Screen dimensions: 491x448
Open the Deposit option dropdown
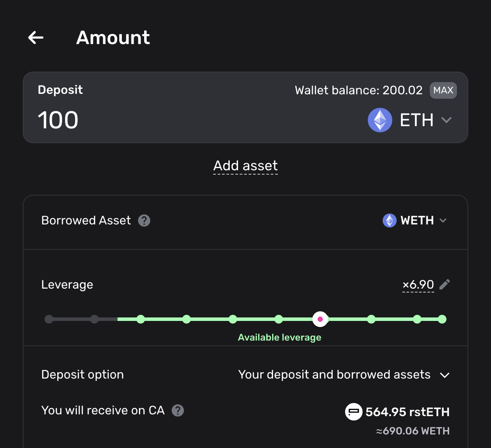pos(445,375)
